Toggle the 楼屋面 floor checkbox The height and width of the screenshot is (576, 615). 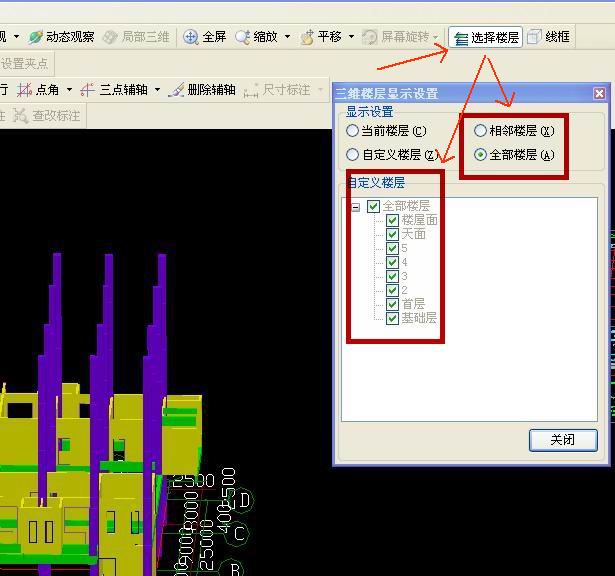coord(392,220)
